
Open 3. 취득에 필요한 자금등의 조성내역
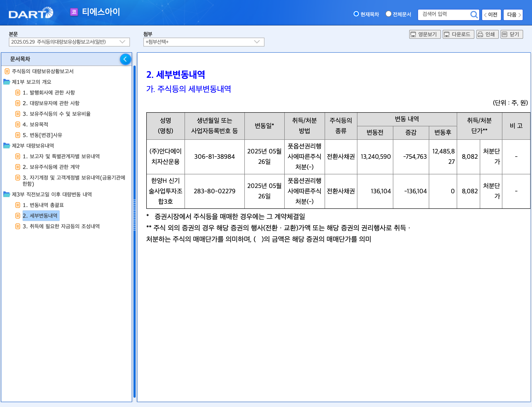pos(61,226)
